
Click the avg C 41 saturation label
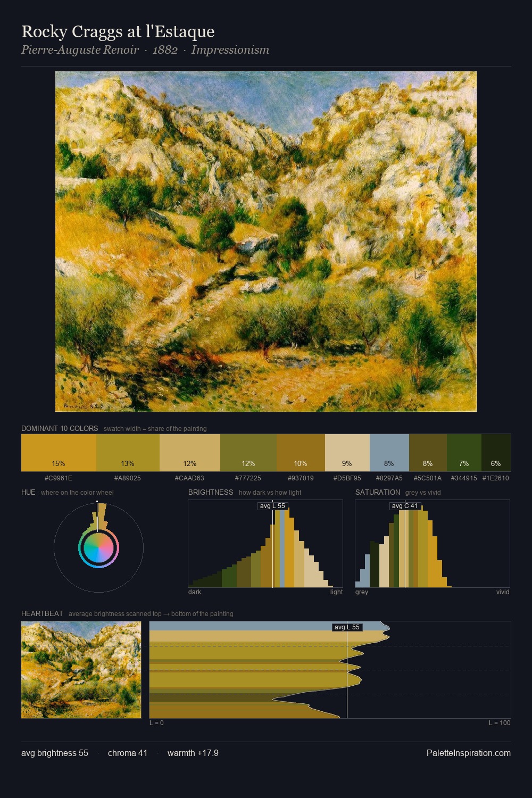pos(405,506)
